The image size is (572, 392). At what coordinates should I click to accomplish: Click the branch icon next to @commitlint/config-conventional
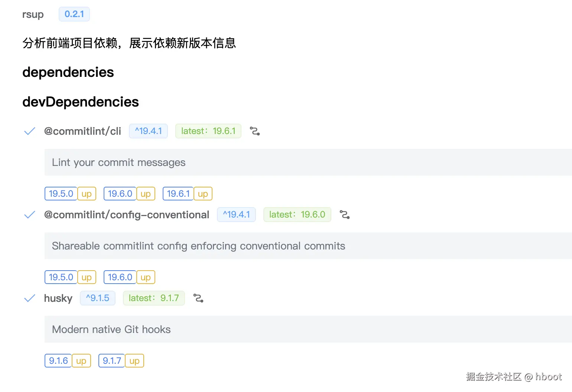345,215
